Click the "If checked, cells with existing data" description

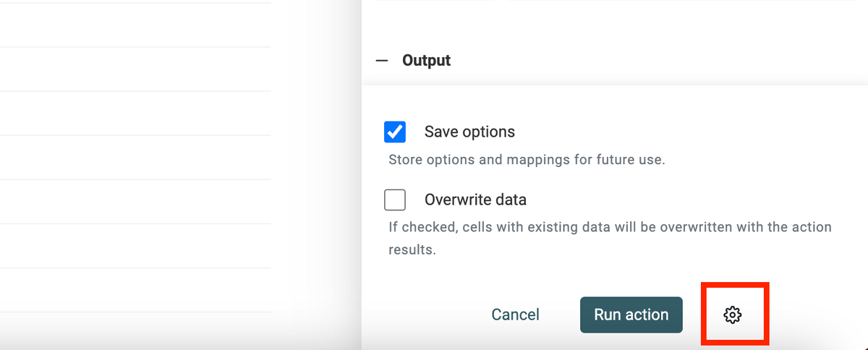pyautogui.click(x=610, y=227)
